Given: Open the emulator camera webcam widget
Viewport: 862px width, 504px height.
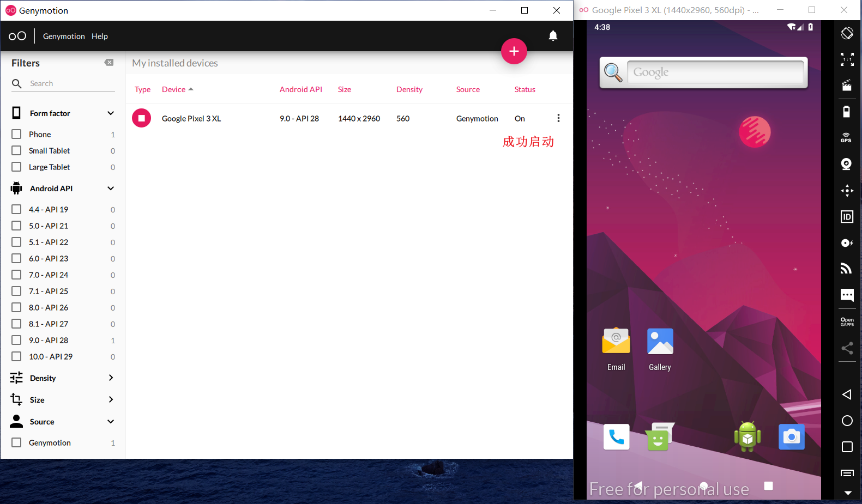Looking at the screenshot, I should [847, 164].
